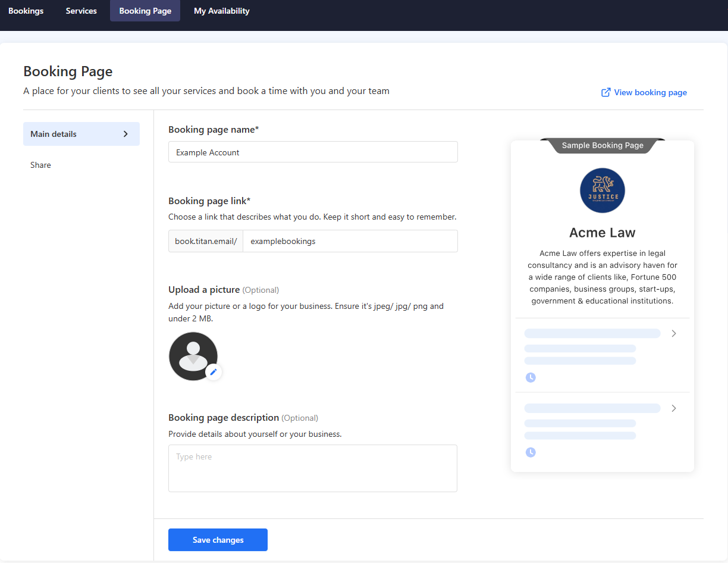Viewport: 728px width, 563px height.
Task: Select Main details in the sidebar
Action: (x=81, y=134)
